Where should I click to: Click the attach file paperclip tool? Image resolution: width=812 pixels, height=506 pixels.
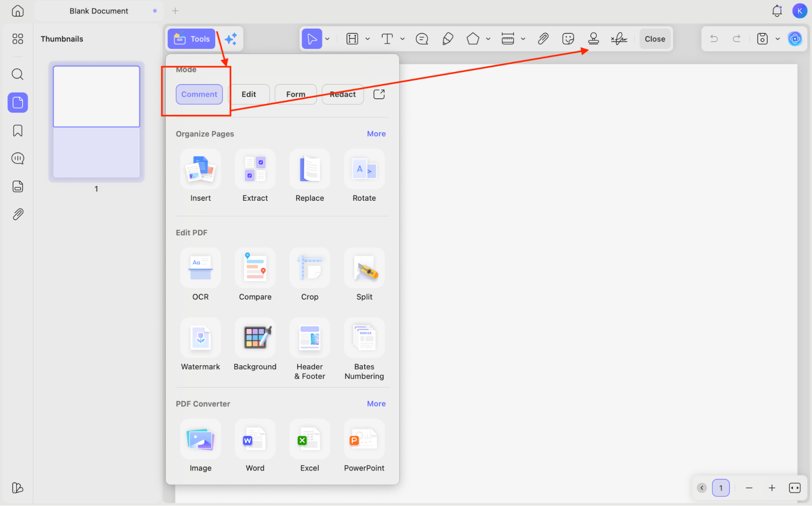(543, 39)
